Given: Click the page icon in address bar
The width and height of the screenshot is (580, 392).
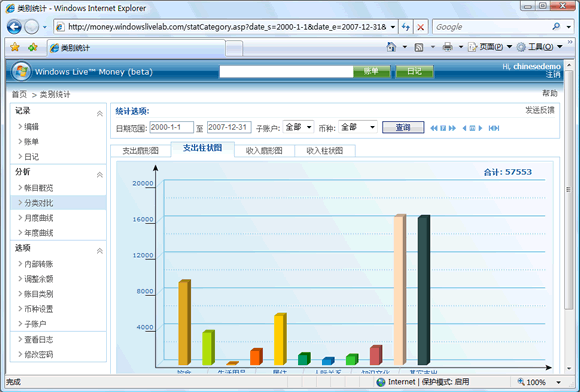Looking at the screenshot, I should point(61,27).
